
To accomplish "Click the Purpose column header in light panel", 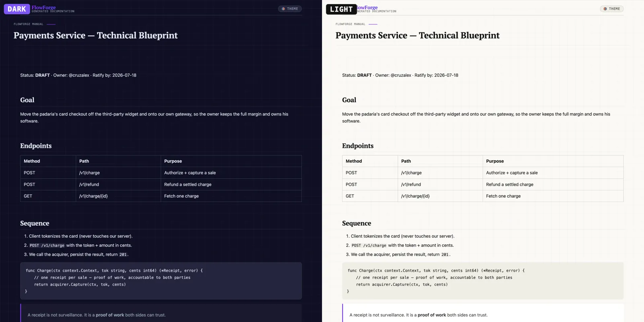I will pyautogui.click(x=553, y=161).
